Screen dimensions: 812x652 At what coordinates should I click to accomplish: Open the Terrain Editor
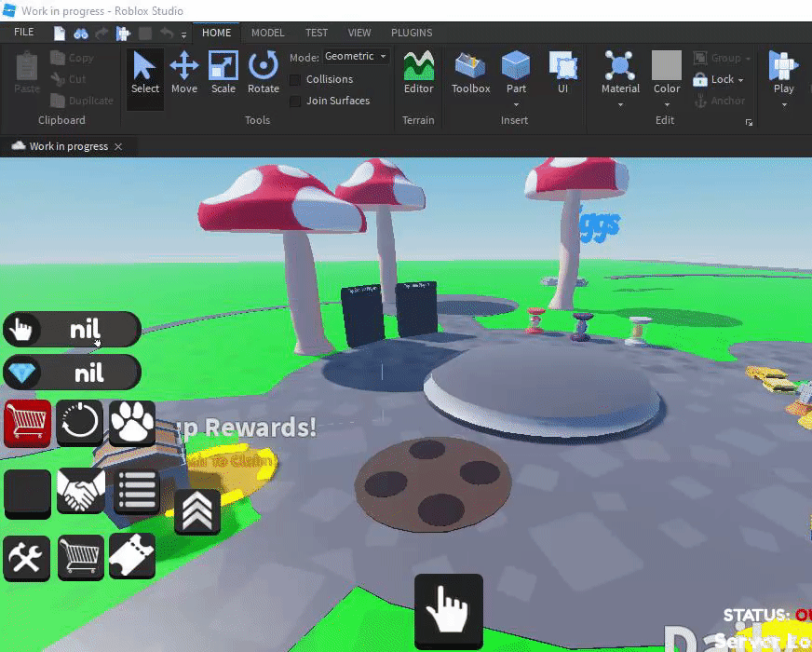[x=418, y=73]
